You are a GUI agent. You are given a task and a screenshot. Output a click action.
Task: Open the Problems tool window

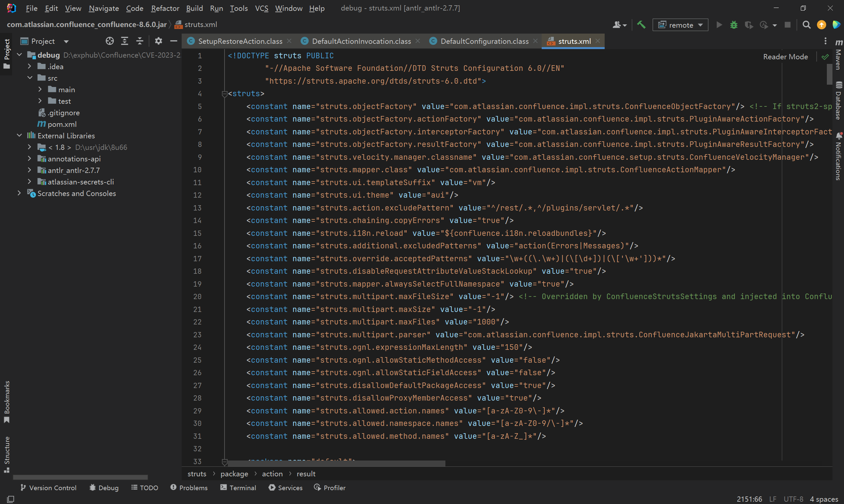click(189, 488)
